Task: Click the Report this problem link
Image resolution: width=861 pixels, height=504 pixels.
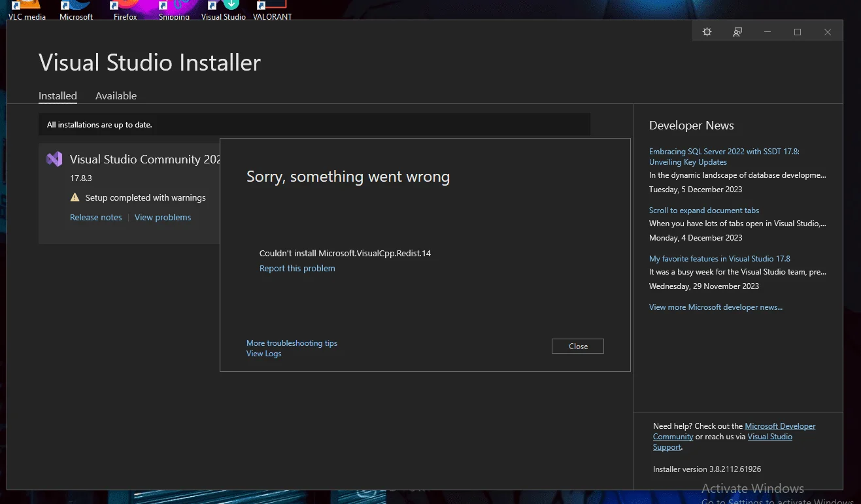Action: tap(297, 269)
